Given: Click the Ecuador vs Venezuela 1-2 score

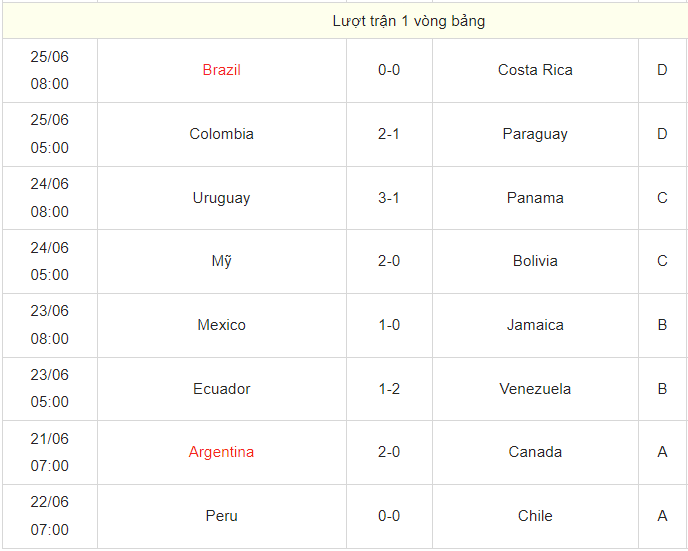Looking at the screenshot, I should pyautogui.click(x=389, y=389).
